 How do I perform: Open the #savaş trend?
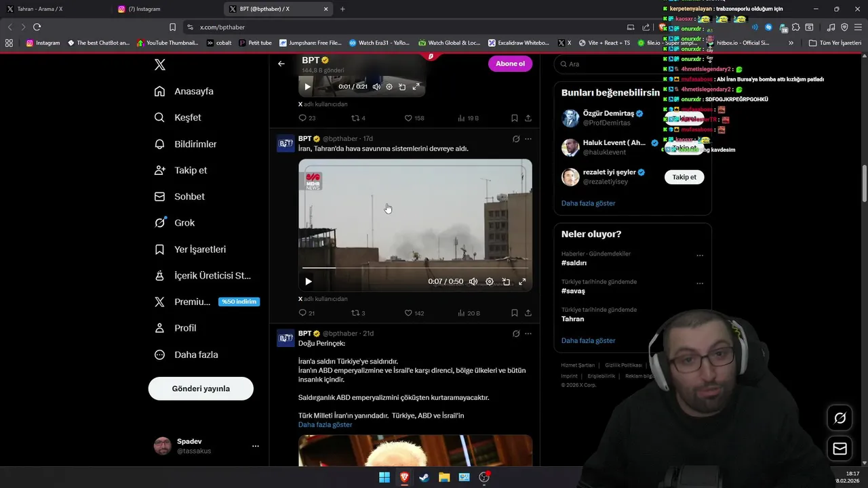[573, 291]
